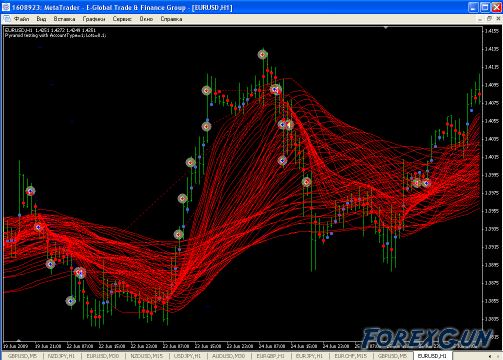Select the EURCHF,M15 chart tab

(351, 356)
